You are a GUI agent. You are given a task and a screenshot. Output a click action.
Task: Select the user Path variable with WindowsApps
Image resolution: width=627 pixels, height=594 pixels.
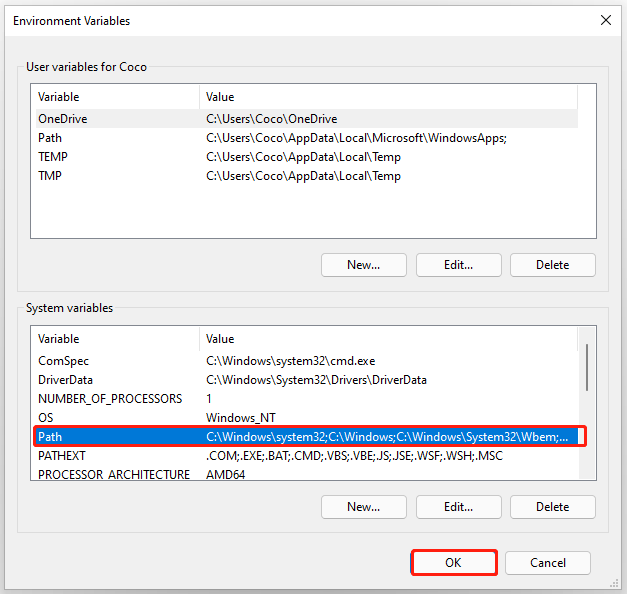point(307,138)
